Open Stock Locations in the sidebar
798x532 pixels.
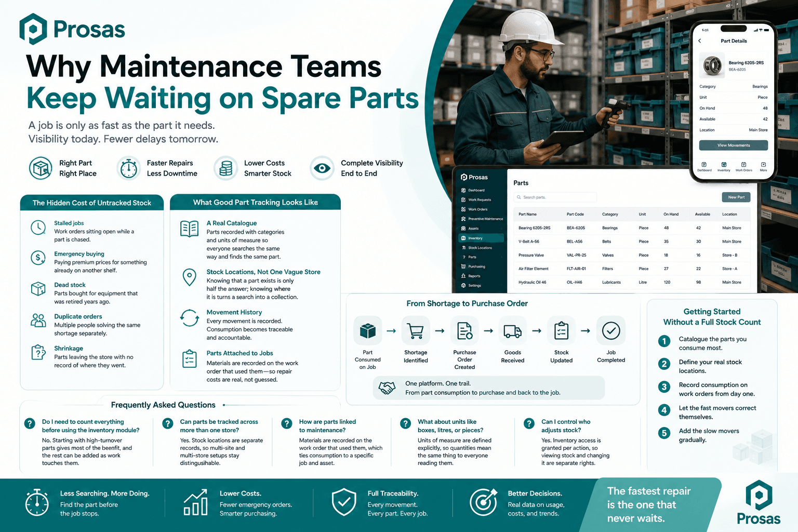pyautogui.click(x=477, y=248)
